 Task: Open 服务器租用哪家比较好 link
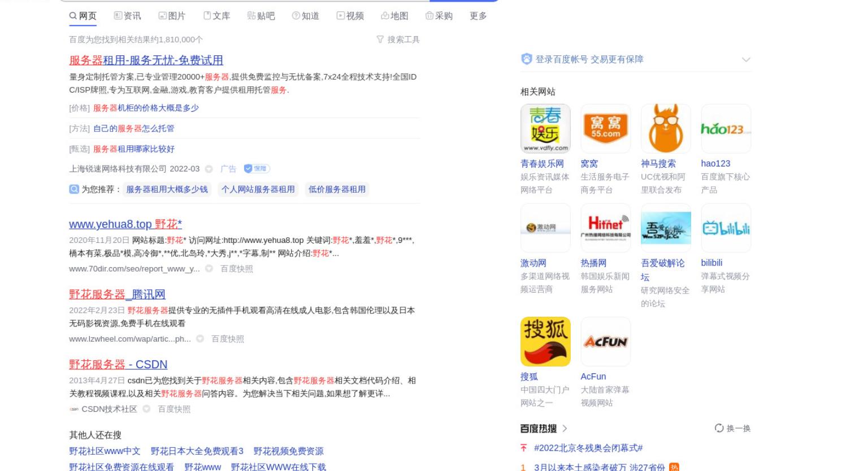click(x=133, y=149)
